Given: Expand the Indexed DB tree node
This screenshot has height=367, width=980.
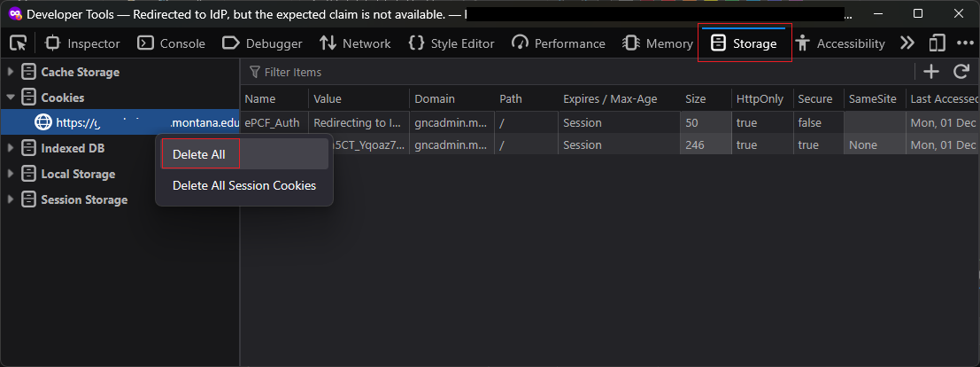Looking at the screenshot, I should tap(10, 148).
